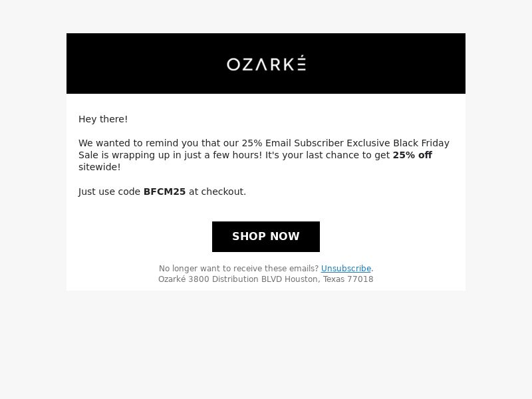Click the words "Black Friday" in the paragraph

[x=421, y=143]
